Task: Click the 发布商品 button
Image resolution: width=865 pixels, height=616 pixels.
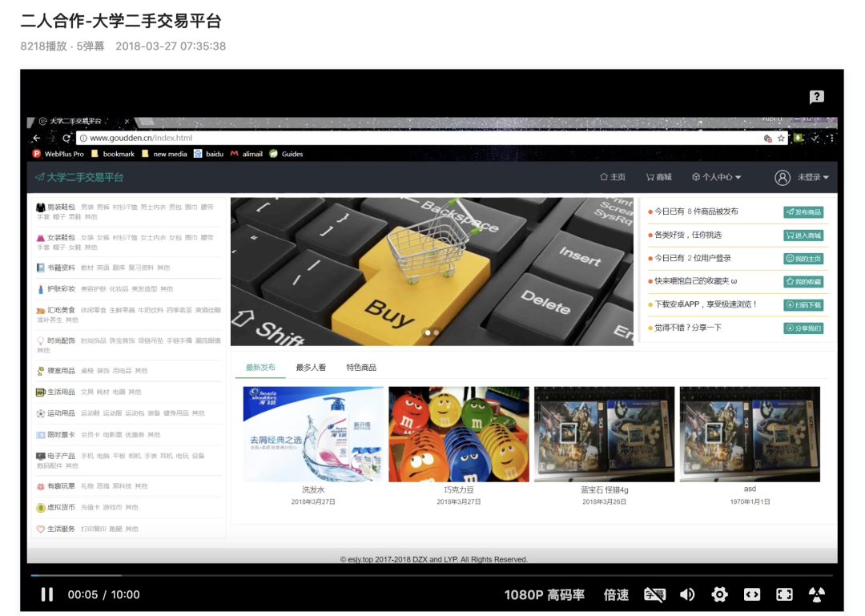Action: 803,212
